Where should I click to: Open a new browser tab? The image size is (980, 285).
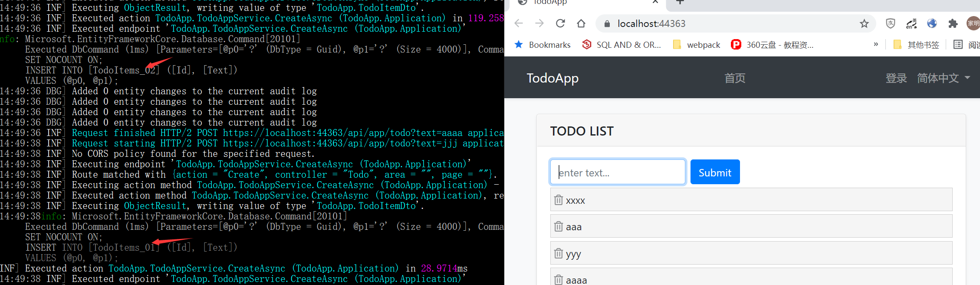coord(680,2)
